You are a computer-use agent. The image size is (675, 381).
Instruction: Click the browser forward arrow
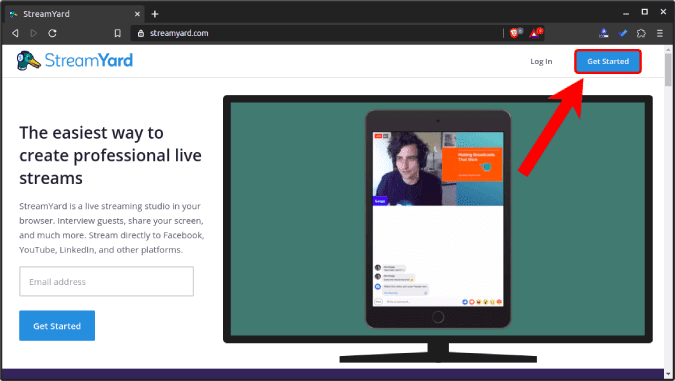tap(34, 33)
